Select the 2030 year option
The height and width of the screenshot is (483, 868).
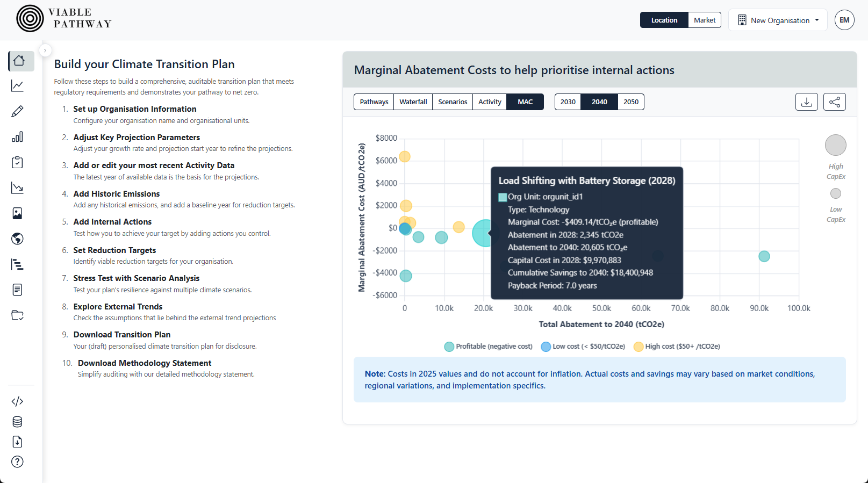point(568,102)
